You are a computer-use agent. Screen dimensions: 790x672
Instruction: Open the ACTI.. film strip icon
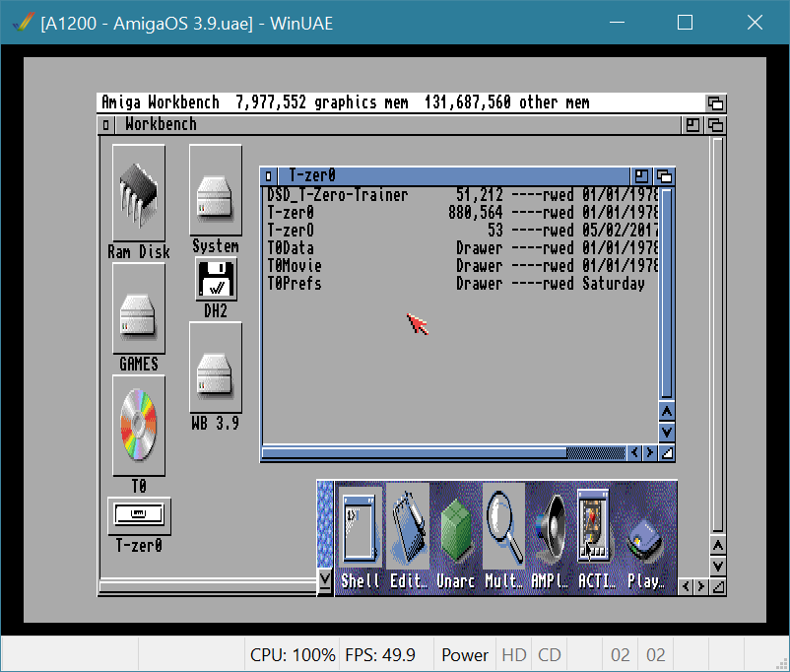pyautogui.click(x=594, y=526)
